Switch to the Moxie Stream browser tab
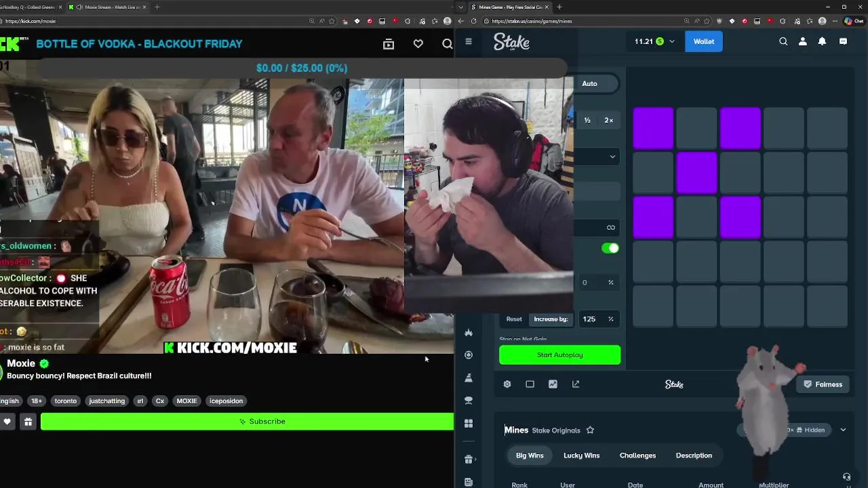Screen dimensions: 868x488 click(x=108, y=7)
